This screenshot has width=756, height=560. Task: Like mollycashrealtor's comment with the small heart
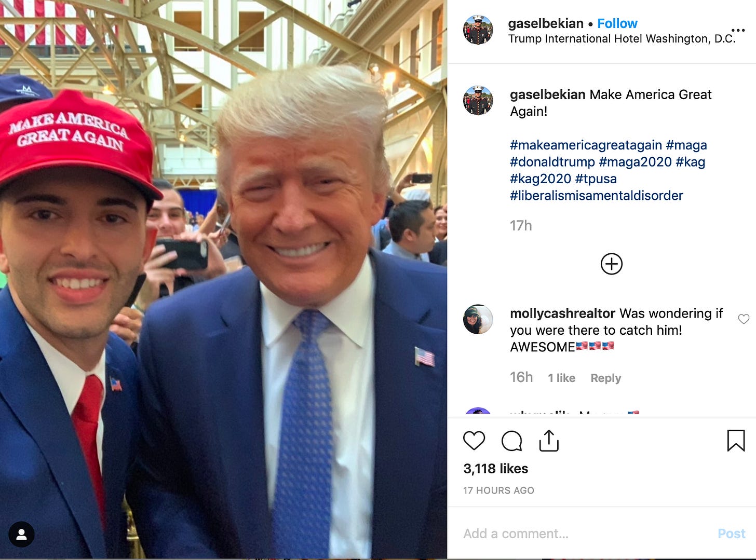tap(744, 319)
